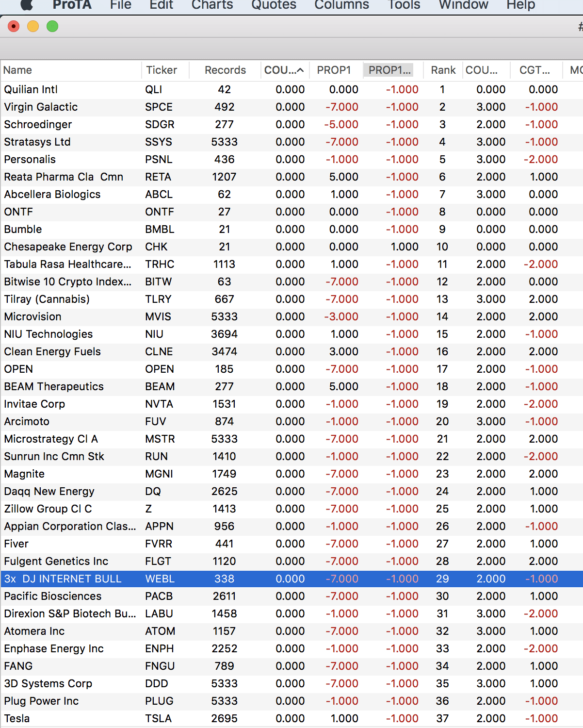This screenshot has width=583, height=728.
Task: Open the Help menu
Action: tap(521, 5)
